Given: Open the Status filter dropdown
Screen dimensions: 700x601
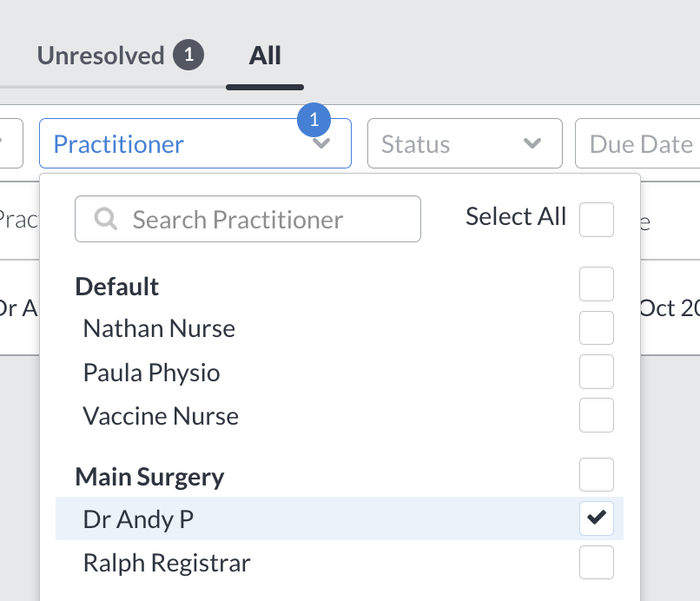Looking at the screenshot, I should pos(465,143).
